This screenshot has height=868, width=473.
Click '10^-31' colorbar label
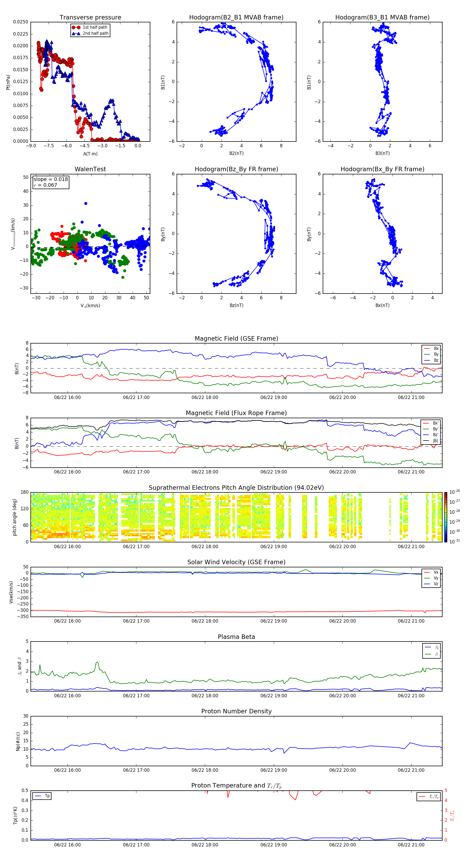tap(455, 542)
